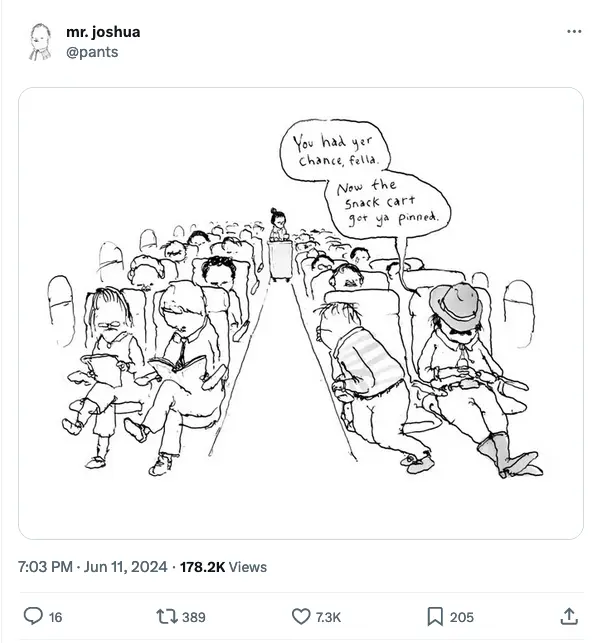The image size is (600, 643).
Task: Open mr. joshua's profile avatar
Action: pos(40,41)
